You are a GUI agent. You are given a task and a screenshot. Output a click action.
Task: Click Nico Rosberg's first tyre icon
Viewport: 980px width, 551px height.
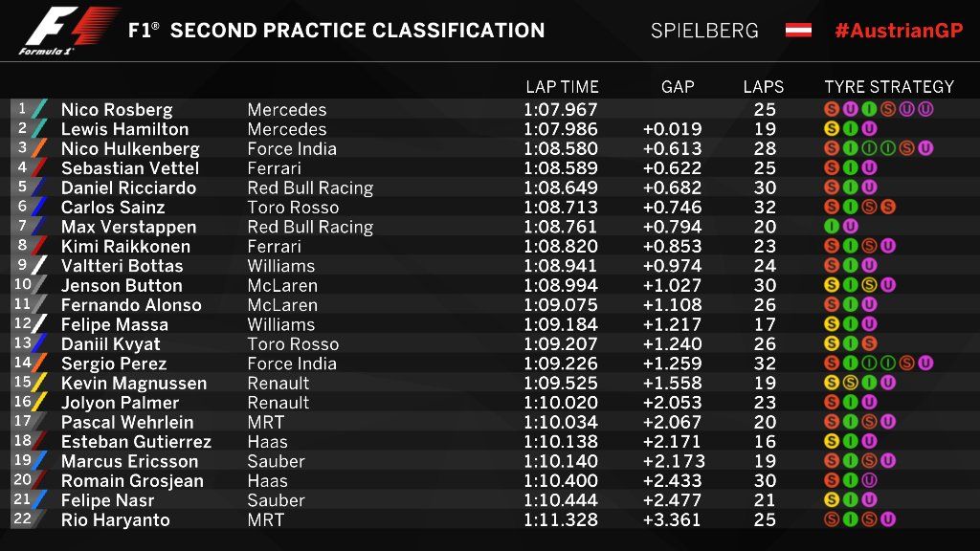[x=832, y=109]
